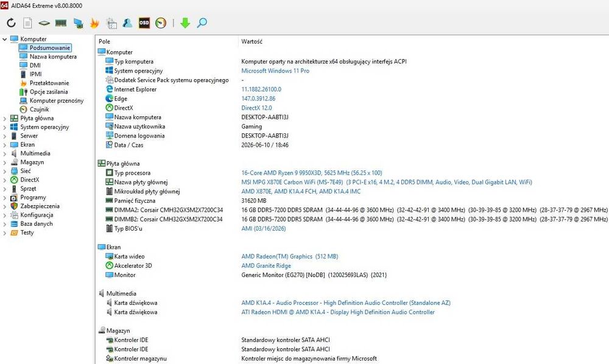Expand the Magazyn tree node
Screen dimensions: 609x364
tap(5, 162)
